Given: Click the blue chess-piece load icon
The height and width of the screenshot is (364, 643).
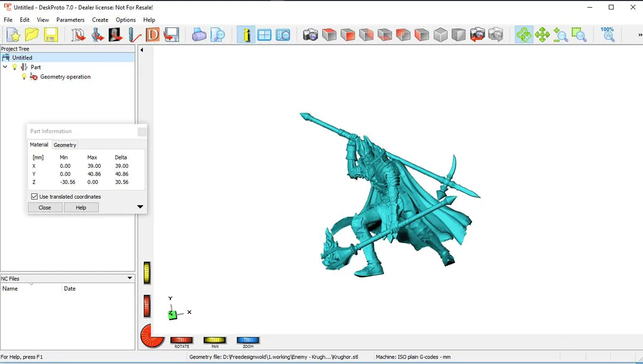Looking at the screenshot, I should pyautogui.click(x=97, y=35).
